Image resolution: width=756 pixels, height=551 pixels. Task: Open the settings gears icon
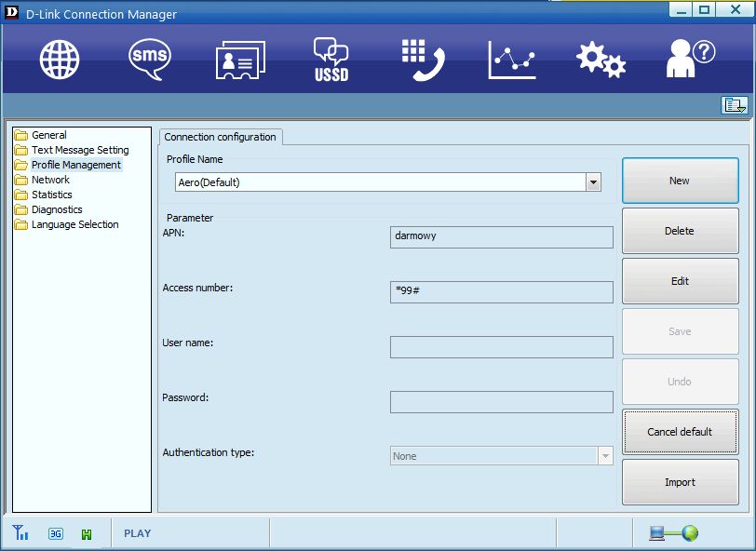[x=601, y=60]
